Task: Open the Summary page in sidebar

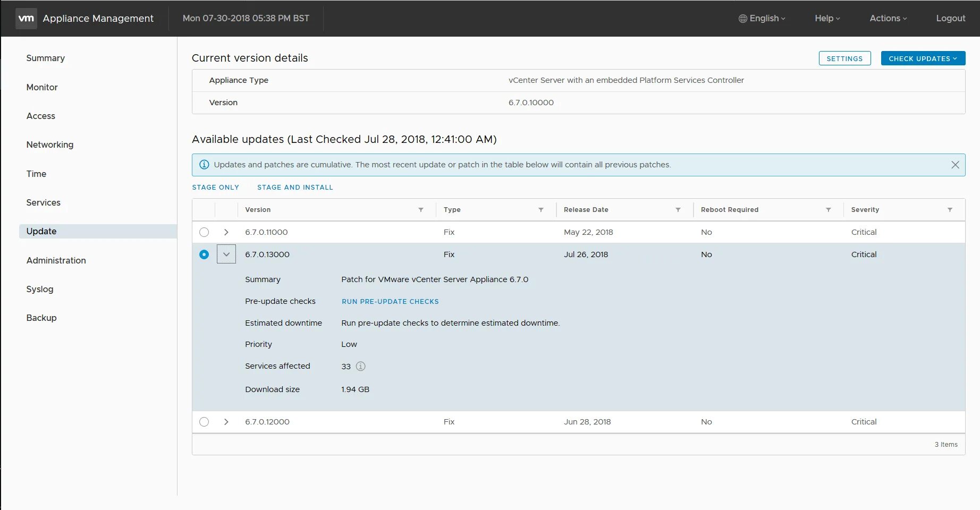Action: [46, 58]
